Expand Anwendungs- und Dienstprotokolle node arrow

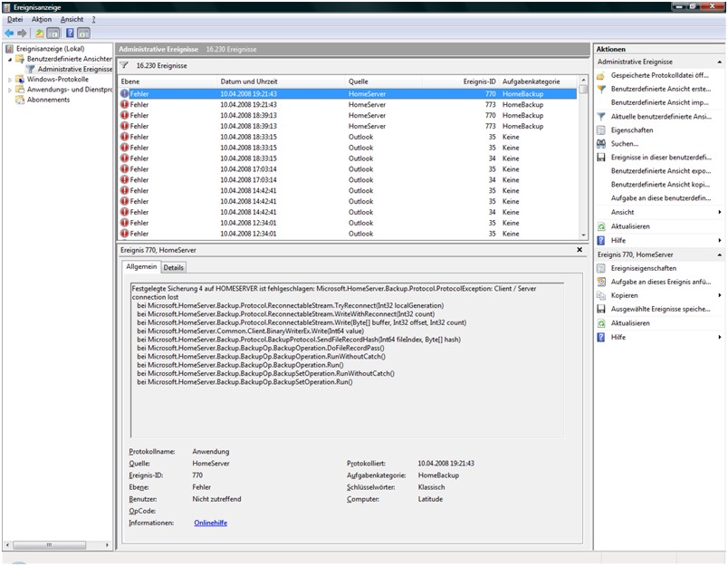pos(10,90)
